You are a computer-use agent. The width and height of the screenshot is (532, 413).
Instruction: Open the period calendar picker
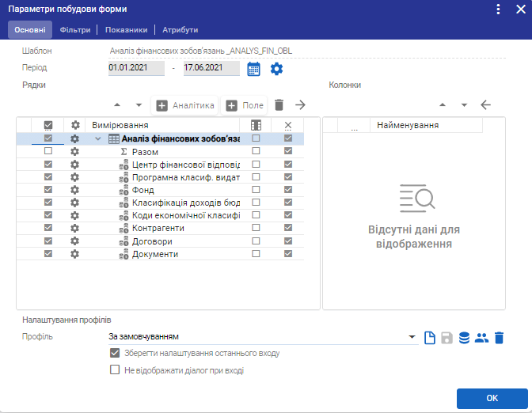point(253,69)
